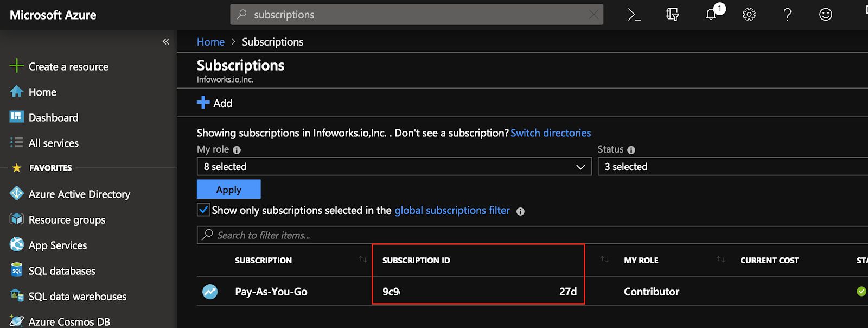View notifications via the bell icon
Screen dimensions: 868x328
click(x=711, y=15)
